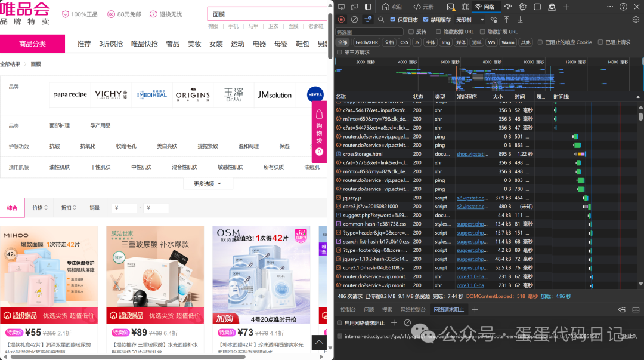
Task: Toggle the network filter funnel icon
Action: 368,19
